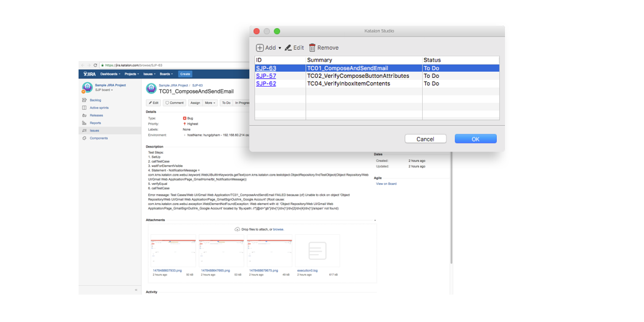Open the Sample JIRA Project sidebar link
The height and width of the screenshot is (322, 644).
(110, 85)
